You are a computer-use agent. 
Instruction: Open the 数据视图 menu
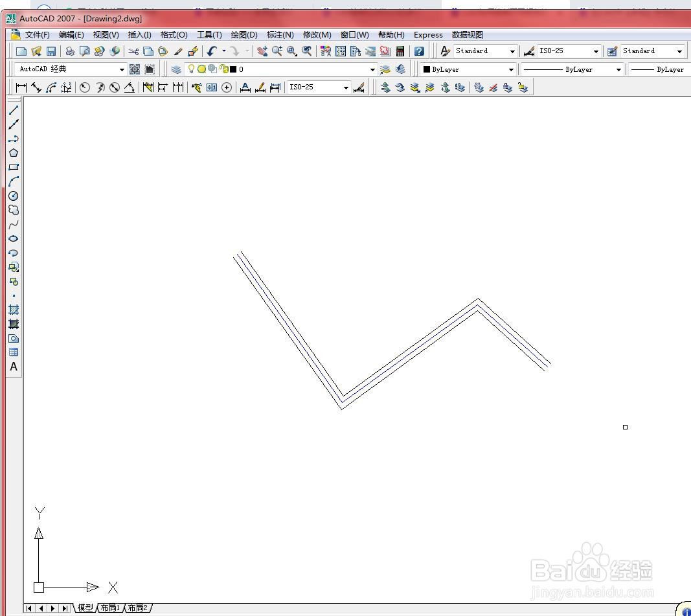click(467, 35)
